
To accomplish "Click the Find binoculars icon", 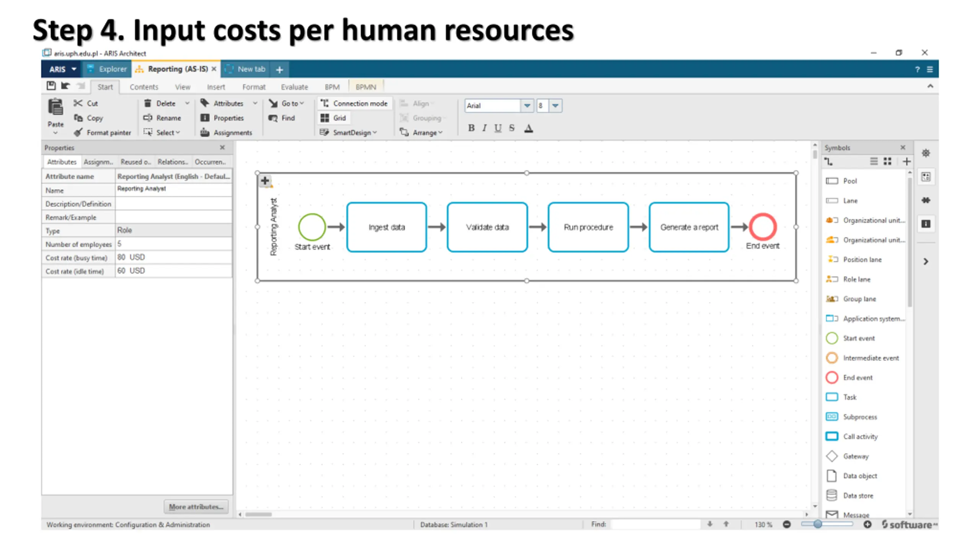I will point(273,118).
